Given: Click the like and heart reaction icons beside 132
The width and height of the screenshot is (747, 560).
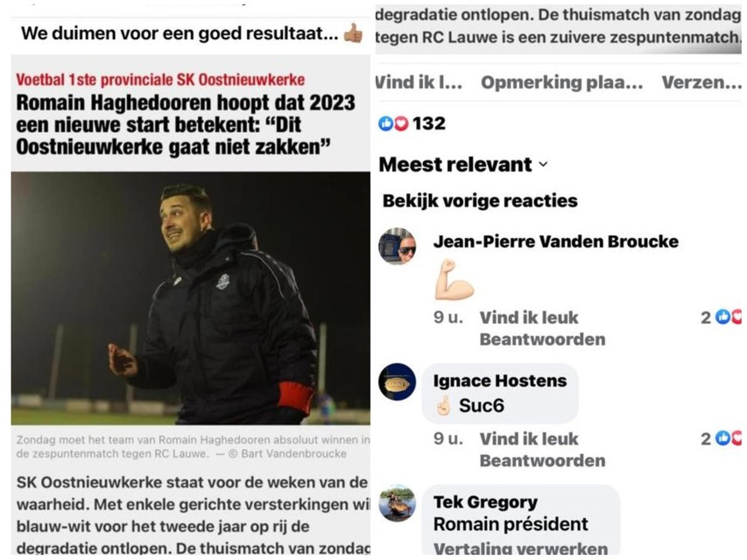Looking at the screenshot, I should (x=393, y=123).
